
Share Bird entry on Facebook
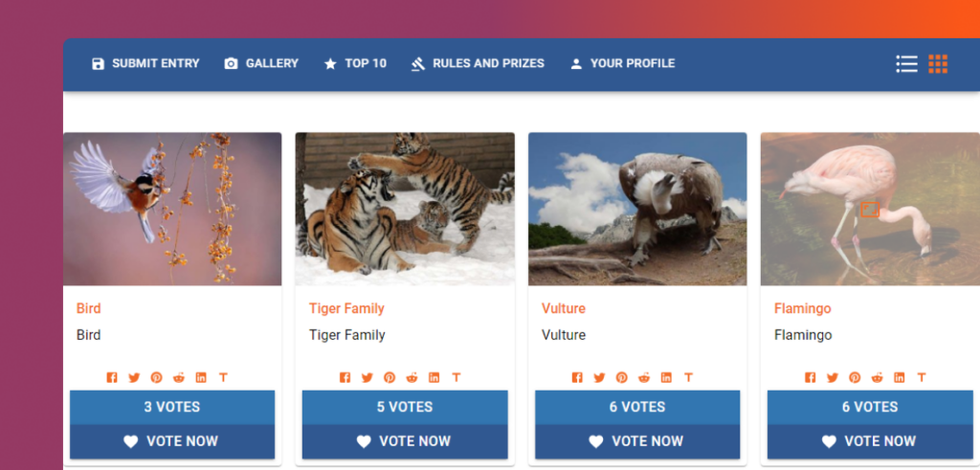click(x=112, y=377)
